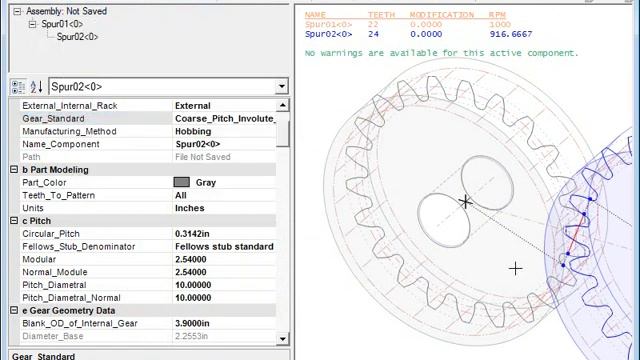Screen dimensions: 640x360
Task: Click the property grid scroll up arrow
Action: pyautogui.click(x=282, y=105)
